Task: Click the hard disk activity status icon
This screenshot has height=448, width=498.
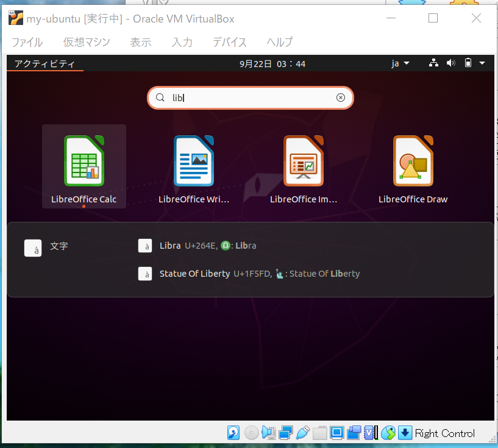Action: [x=233, y=433]
